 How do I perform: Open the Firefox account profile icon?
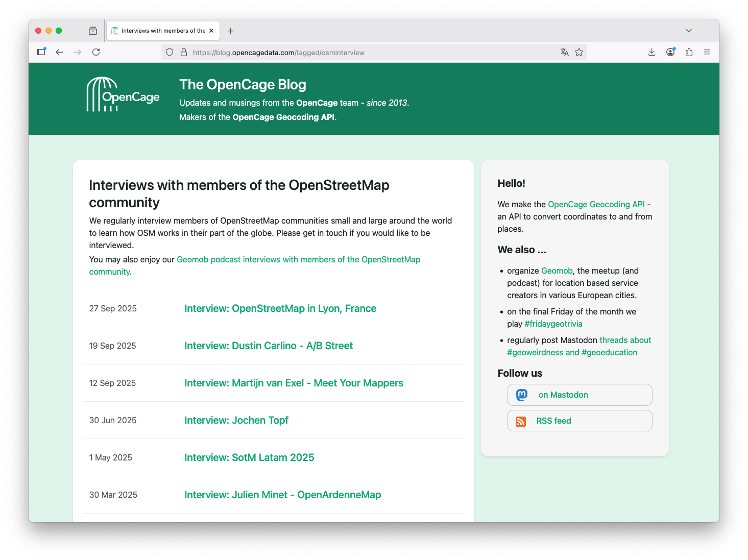tap(670, 52)
